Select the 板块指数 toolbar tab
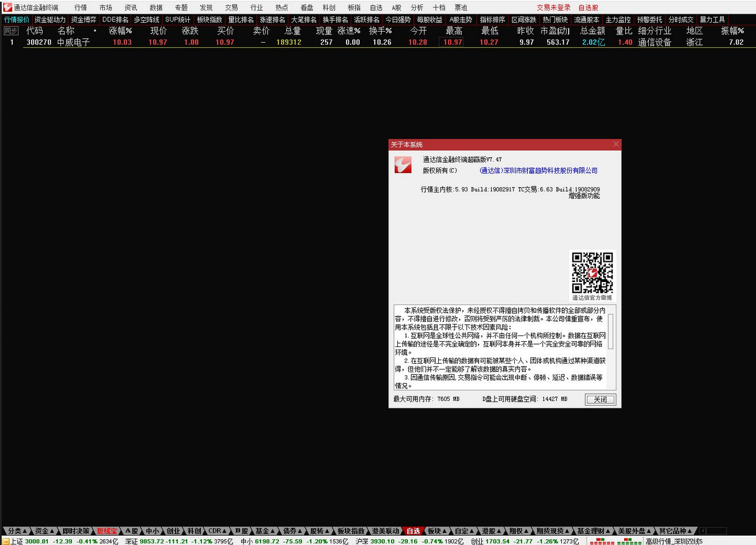Image resolution: width=756 pixels, height=545 pixels. click(209, 20)
